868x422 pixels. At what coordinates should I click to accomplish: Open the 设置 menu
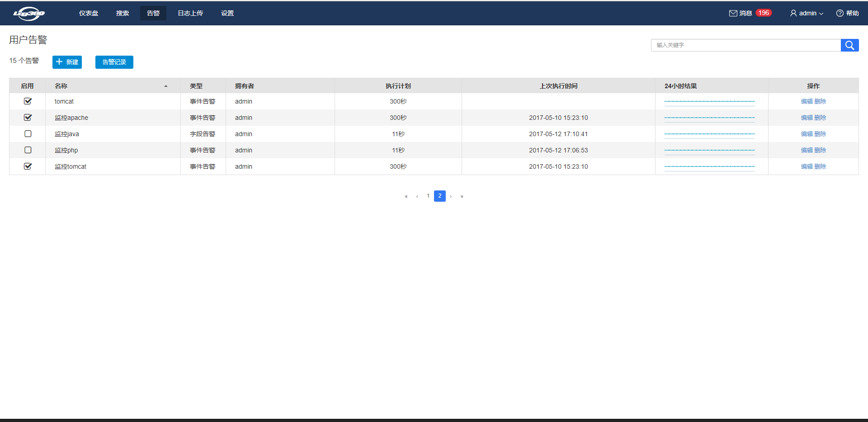click(x=227, y=13)
